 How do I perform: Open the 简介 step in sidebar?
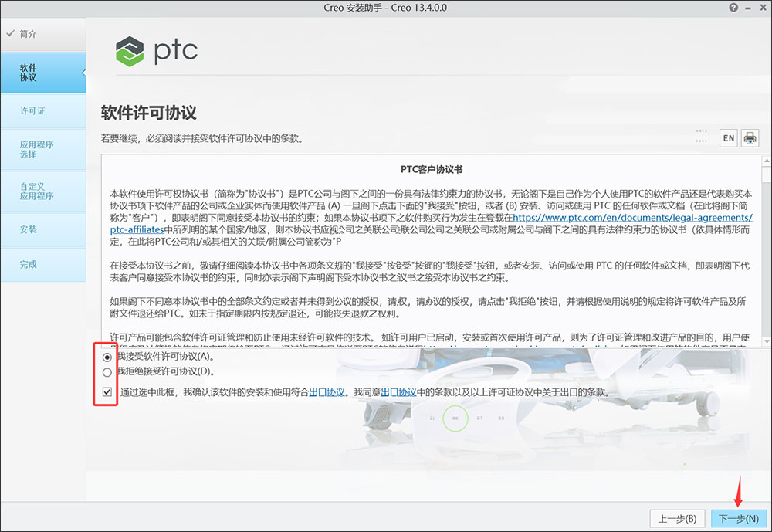pyautogui.click(x=43, y=34)
